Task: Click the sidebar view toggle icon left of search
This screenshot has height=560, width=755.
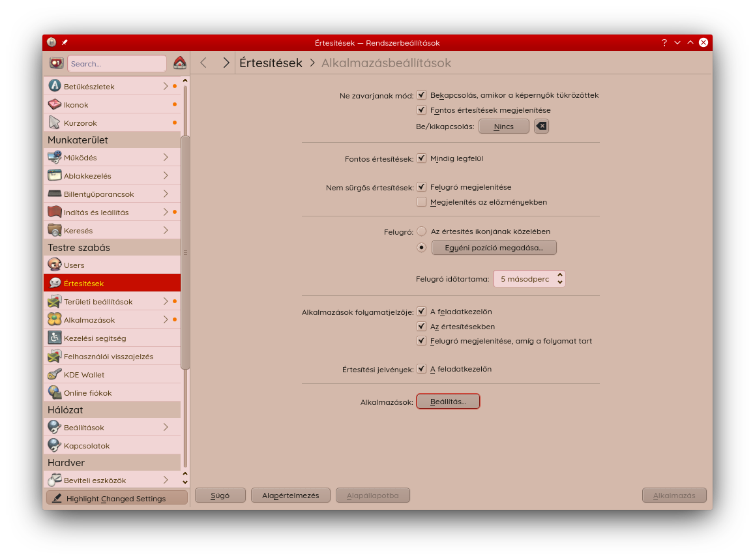Action: 56,63
